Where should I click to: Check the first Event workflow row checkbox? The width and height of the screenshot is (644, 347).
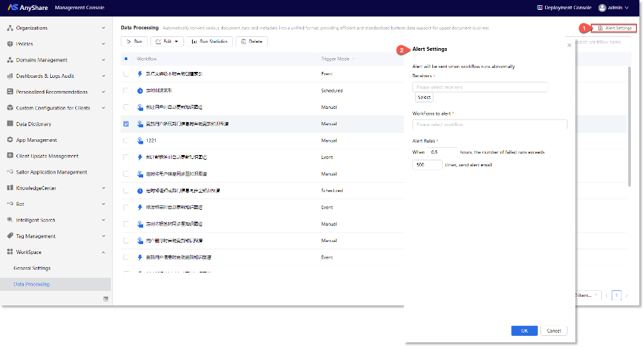(x=126, y=74)
